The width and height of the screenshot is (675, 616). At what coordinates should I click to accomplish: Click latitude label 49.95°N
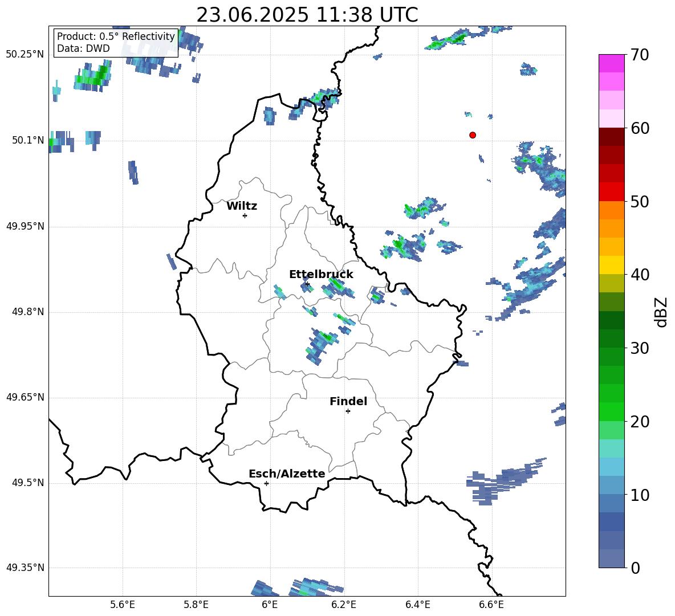25,226
